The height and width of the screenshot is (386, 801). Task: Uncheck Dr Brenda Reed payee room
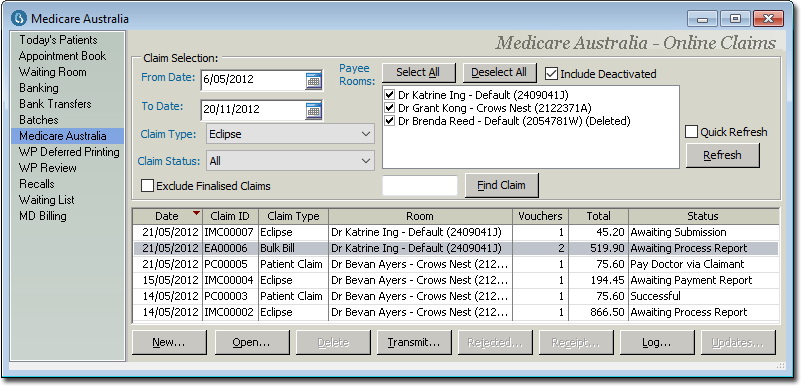389,122
